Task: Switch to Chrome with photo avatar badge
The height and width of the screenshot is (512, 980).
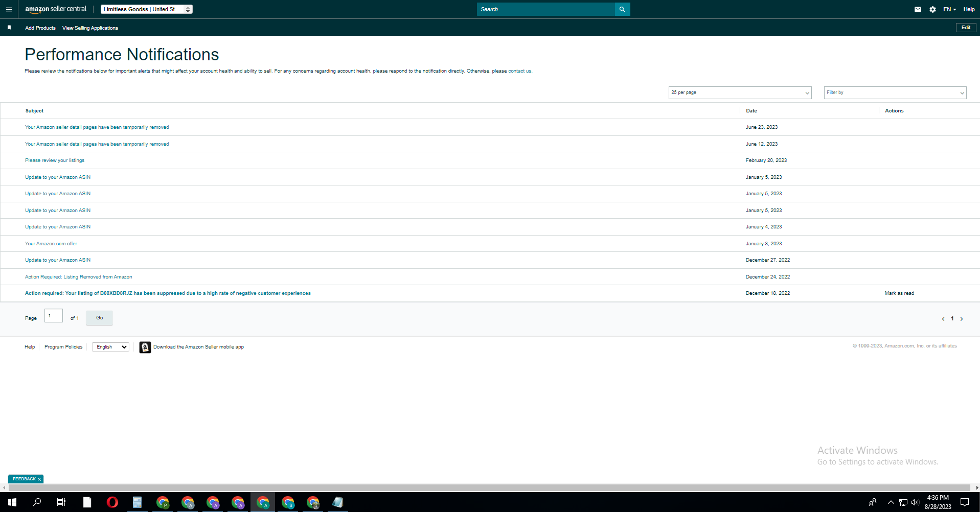Action: pos(313,502)
